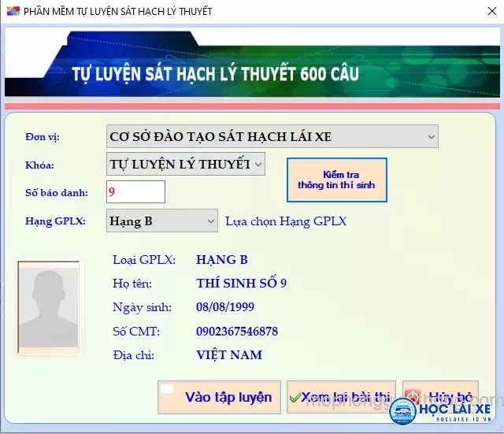Click the 'Khóa:' label
504x434 pixels.
tap(39, 165)
